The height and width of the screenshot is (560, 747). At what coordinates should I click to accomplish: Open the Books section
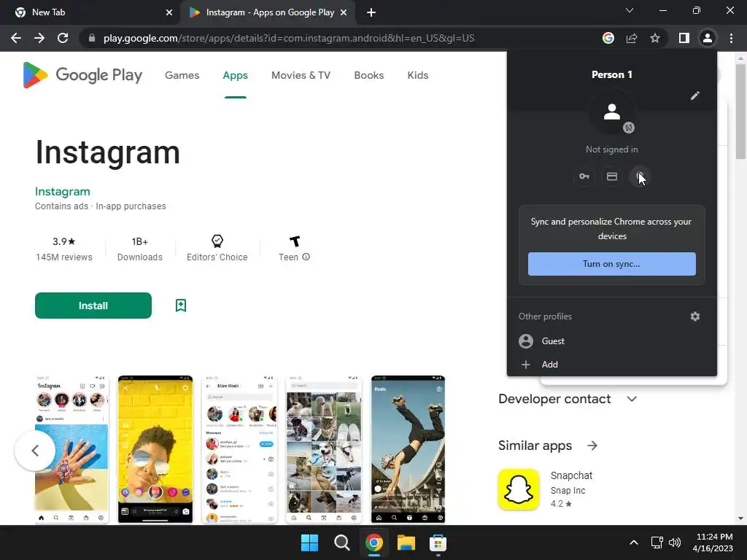[368, 75]
